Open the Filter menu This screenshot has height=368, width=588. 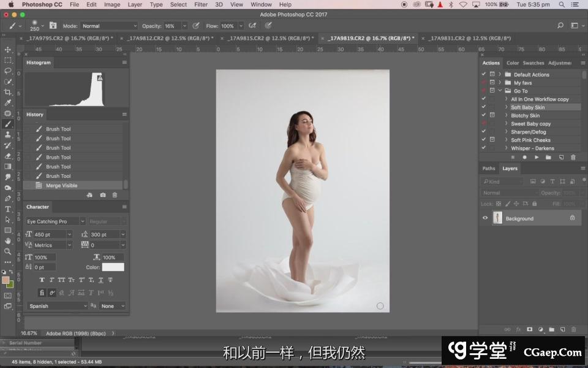[x=201, y=4]
